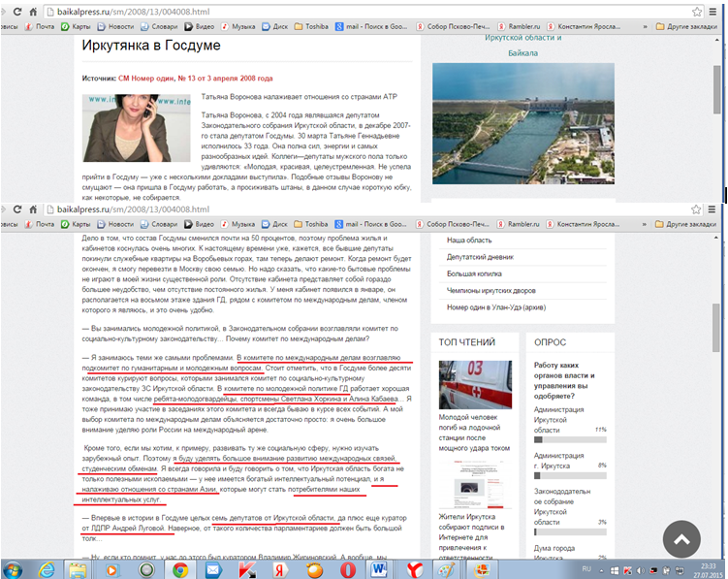Open the mail envelope app in taskbar
728x579 pixels.
click(213, 569)
